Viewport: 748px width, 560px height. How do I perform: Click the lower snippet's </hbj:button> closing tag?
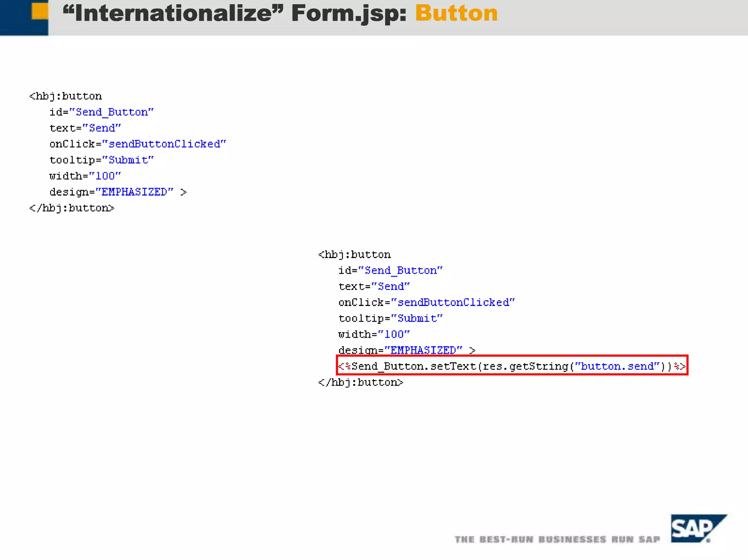click(x=361, y=383)
